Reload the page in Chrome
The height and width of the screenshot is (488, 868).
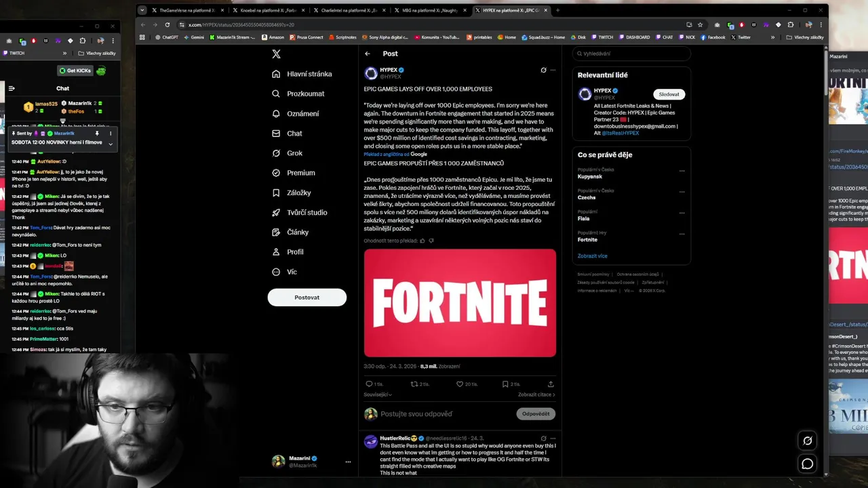(167, 24)
